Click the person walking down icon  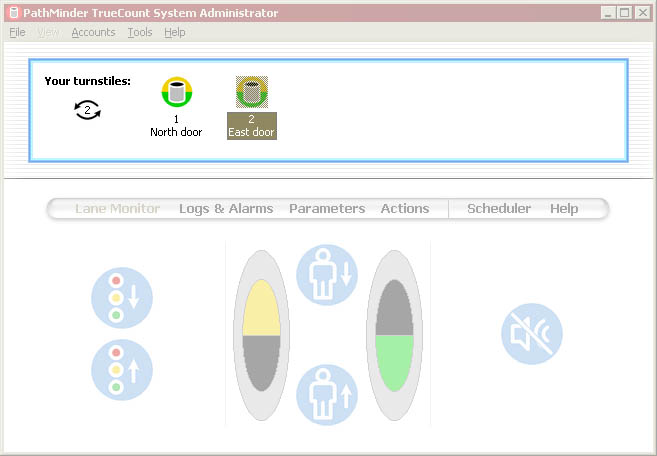point(327,274)
